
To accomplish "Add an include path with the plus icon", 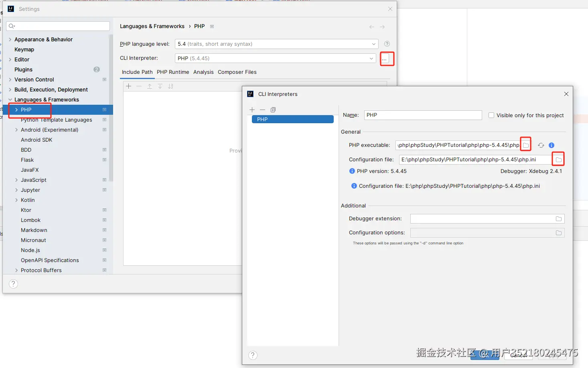I will pos(128,86).
